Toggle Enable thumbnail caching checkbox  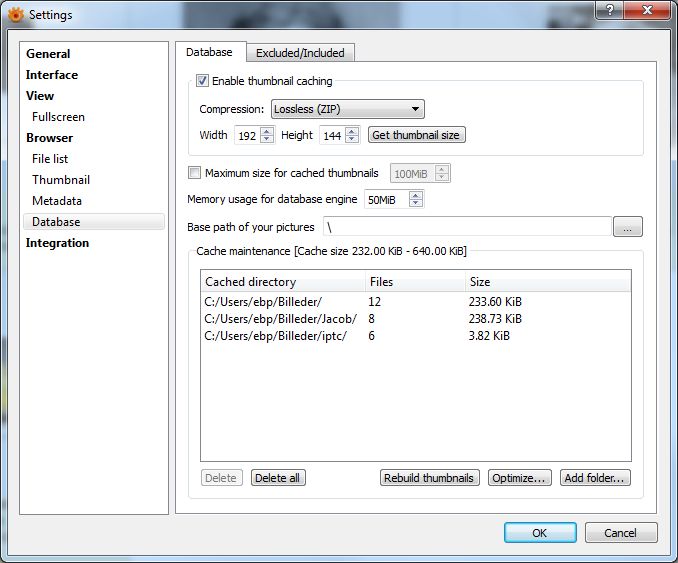tap(202, 81)
